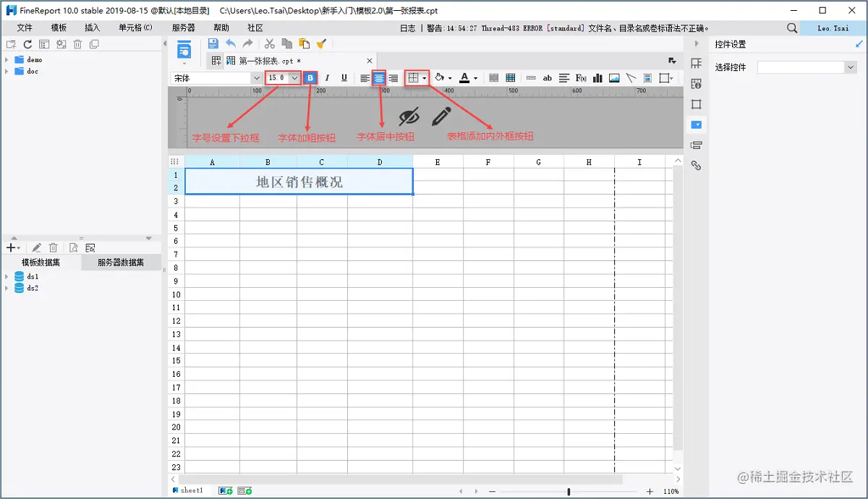Expand the ds2 dataset

coord(7,288)
